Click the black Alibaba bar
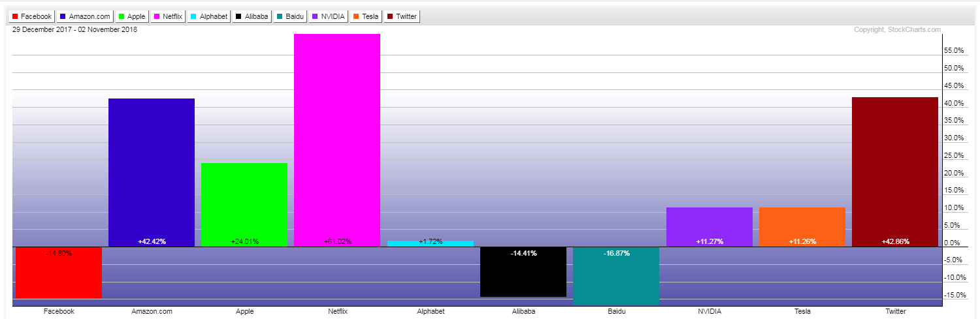The image size is (980, 319). [523, 272]
